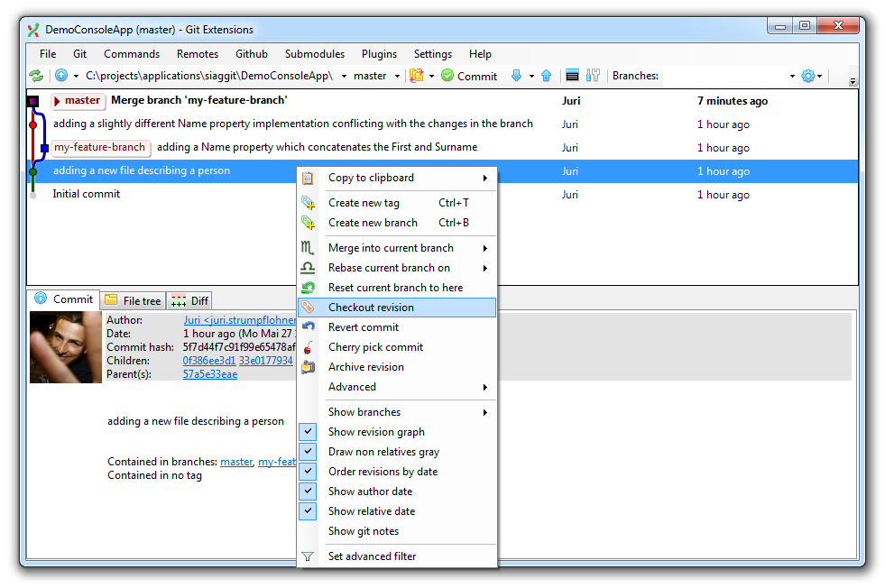Viewport: 885px width, 588px height.
Task: Select Checkout revision from context menu
Action: pos(371,308)
